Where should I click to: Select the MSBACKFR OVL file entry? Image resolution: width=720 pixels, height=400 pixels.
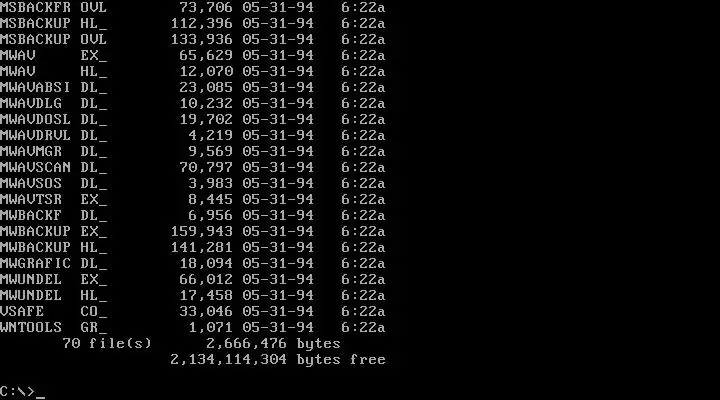(x=192, y=7)
